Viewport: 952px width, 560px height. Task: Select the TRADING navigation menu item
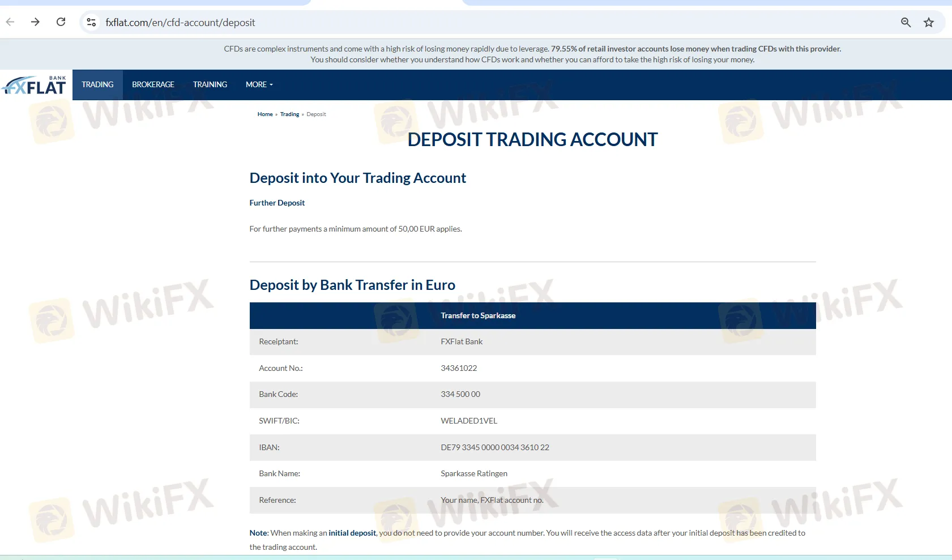(x=97, y=84)
